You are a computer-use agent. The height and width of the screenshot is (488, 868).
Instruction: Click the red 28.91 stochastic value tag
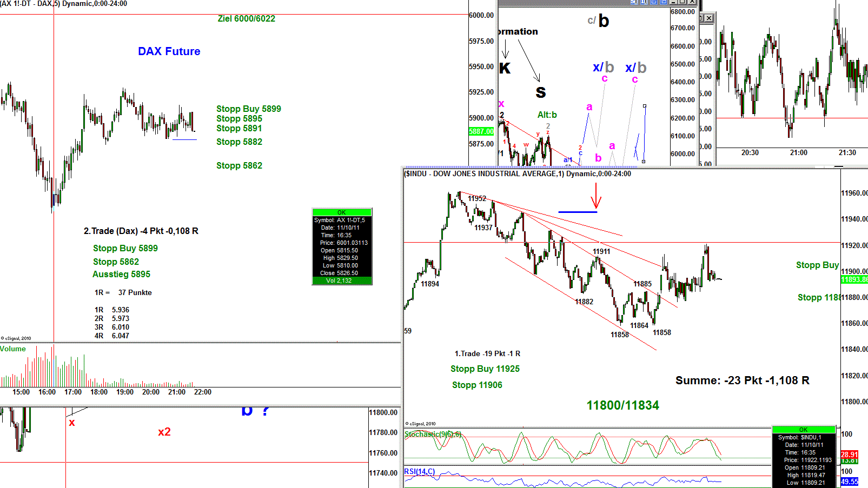849,454
